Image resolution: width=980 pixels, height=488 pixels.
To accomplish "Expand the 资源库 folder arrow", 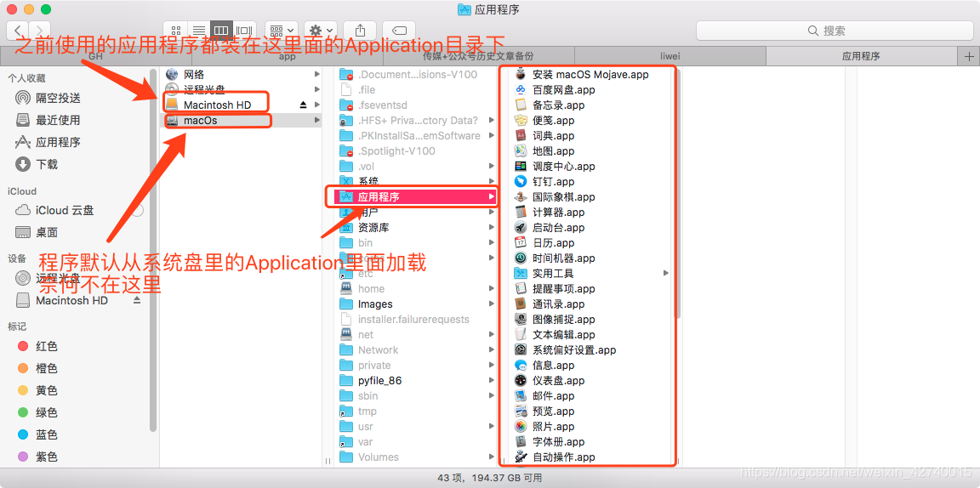I will point(492,228).
